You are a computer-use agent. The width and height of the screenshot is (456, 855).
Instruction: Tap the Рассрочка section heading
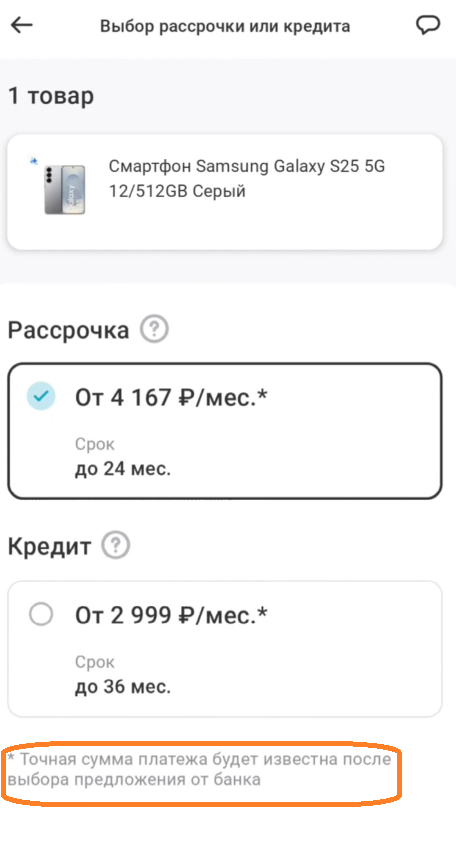point(68,330)
